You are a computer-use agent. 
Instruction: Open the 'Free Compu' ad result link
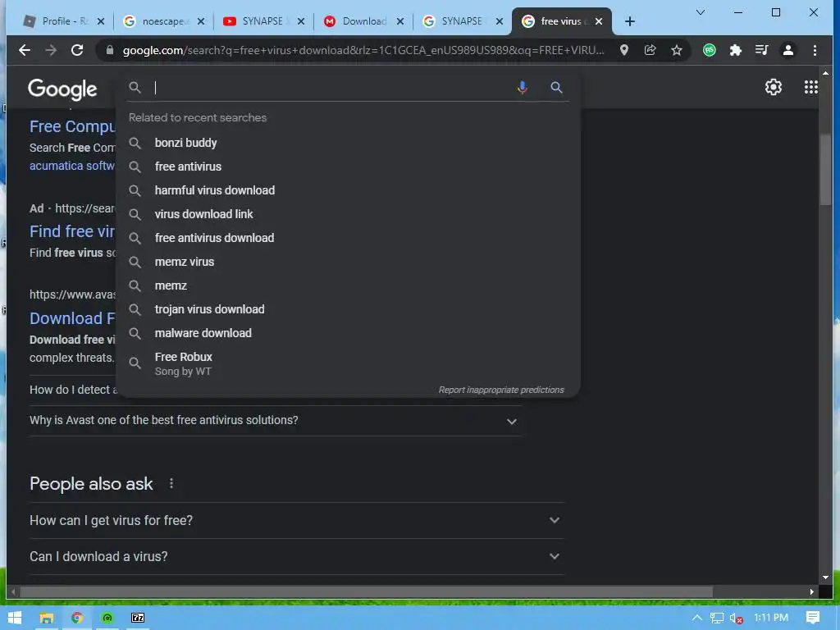point(72,126)
